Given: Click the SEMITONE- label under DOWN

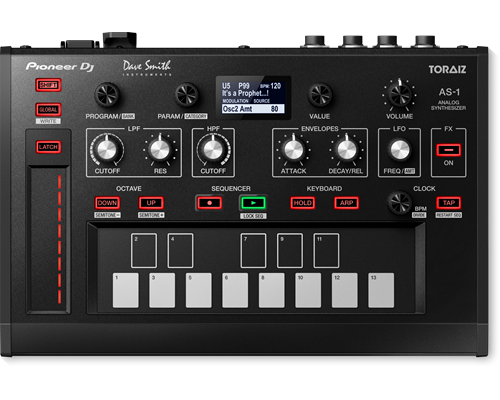Looking at the screenshot, I should coord(107,215).
